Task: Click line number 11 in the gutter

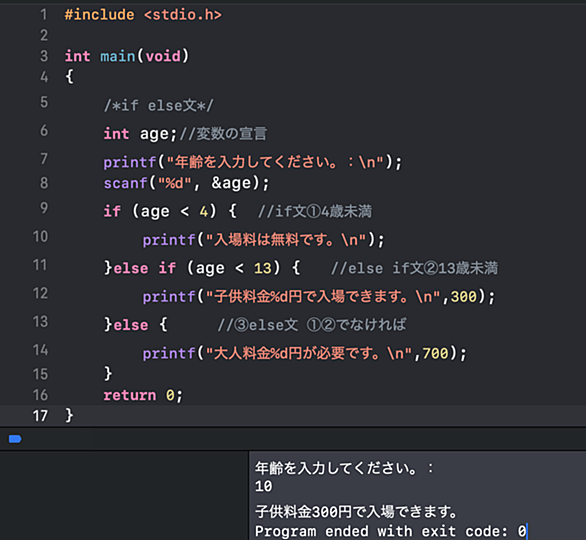Action: click(x=40, y=265)
